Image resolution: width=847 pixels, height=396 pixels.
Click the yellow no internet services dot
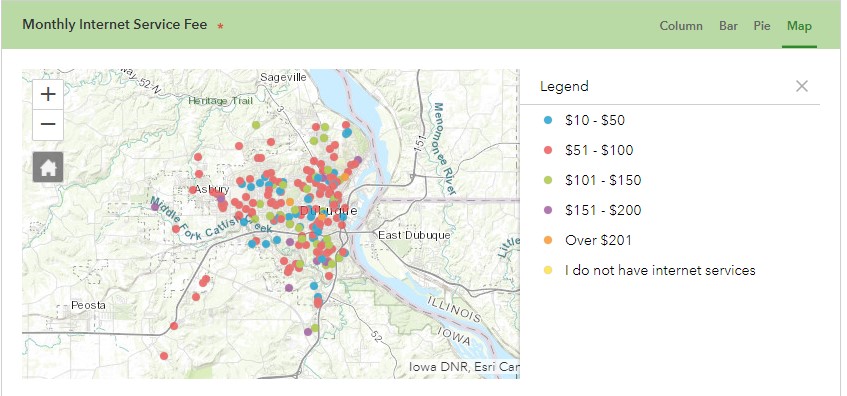548,270
